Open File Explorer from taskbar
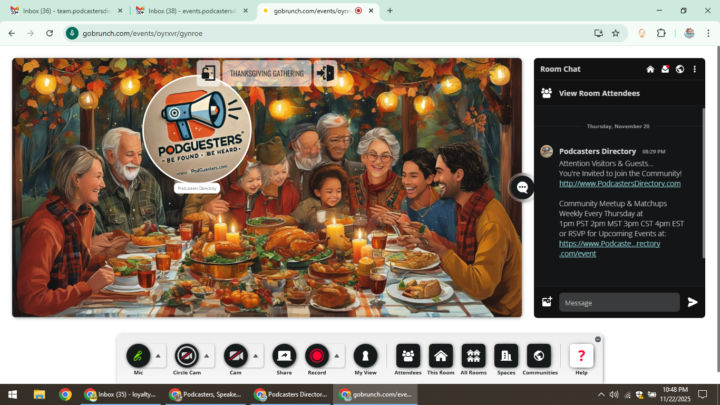 tap(39, 394)
